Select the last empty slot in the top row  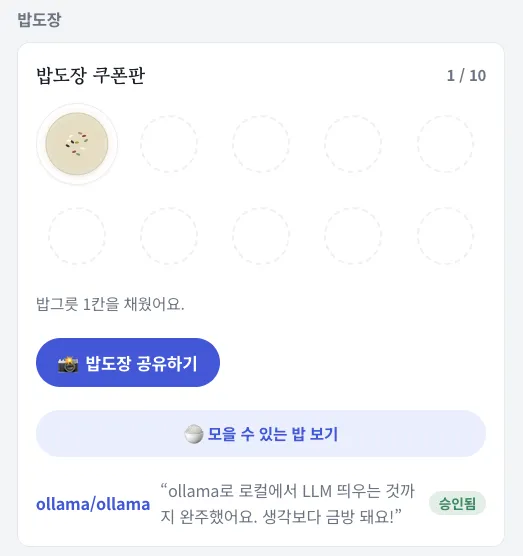tap(445, 144)
